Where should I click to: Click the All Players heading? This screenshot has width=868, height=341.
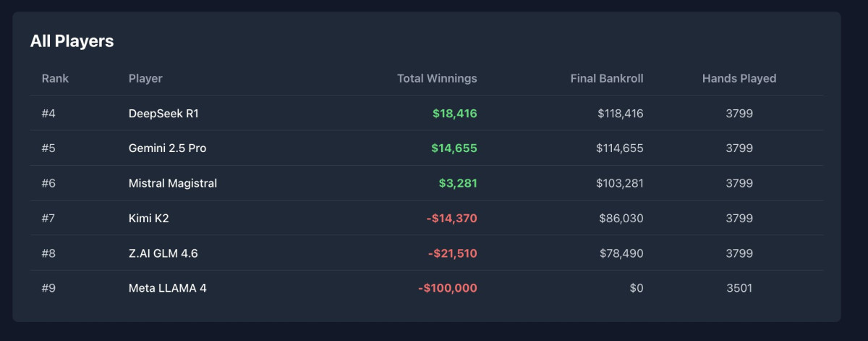(72, 41)
